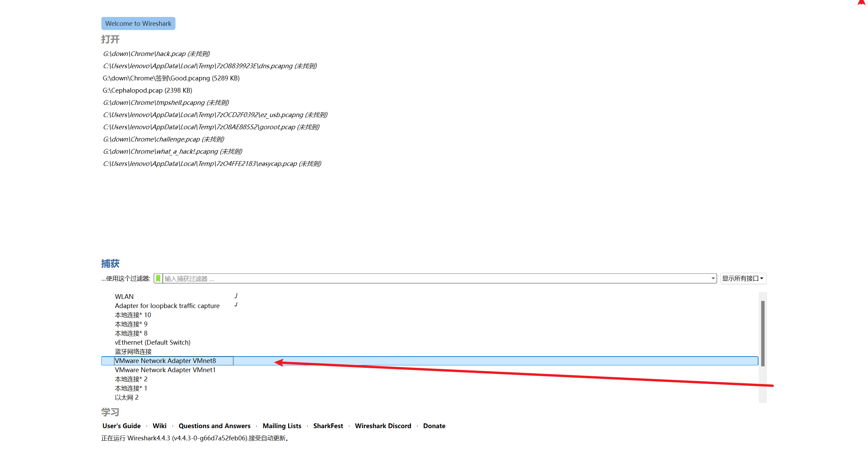
Task: Open the capture filter history dropdown arrow
Action: (x=713, y=279)
